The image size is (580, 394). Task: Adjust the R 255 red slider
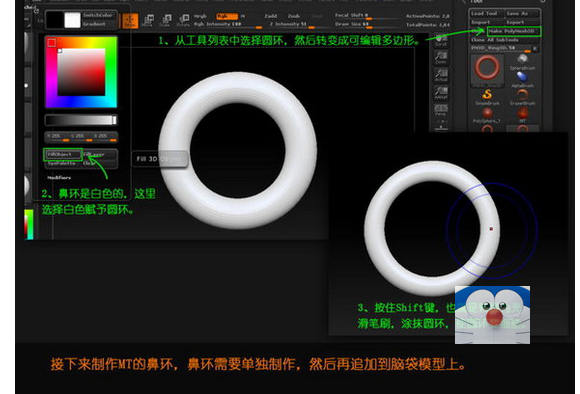pos(57,137)
